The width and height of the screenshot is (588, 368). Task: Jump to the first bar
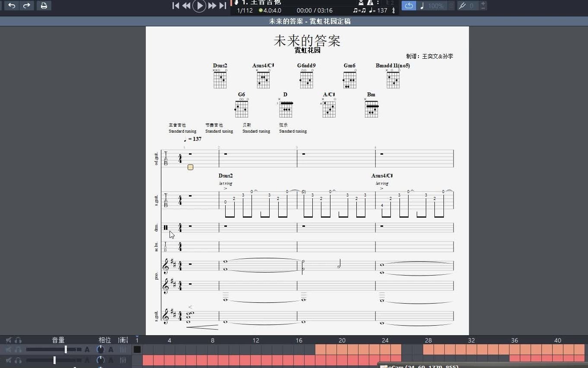tap(176, 6)
